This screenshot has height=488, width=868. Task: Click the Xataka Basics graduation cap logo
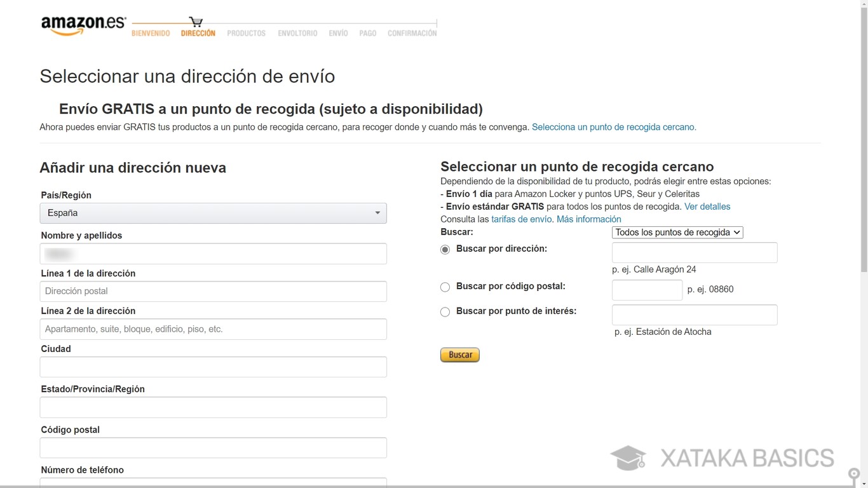pyautogui.click(x=628, y=457)
